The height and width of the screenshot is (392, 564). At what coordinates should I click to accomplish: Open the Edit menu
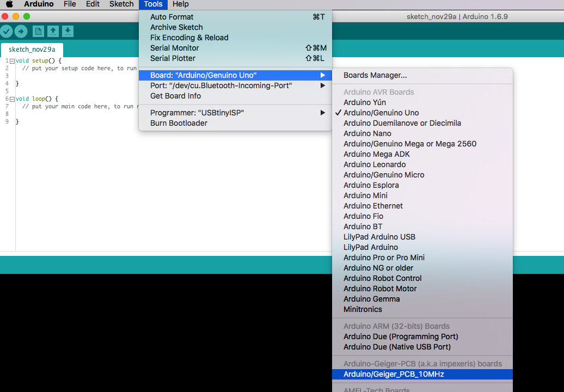click(x=93, y=4)
